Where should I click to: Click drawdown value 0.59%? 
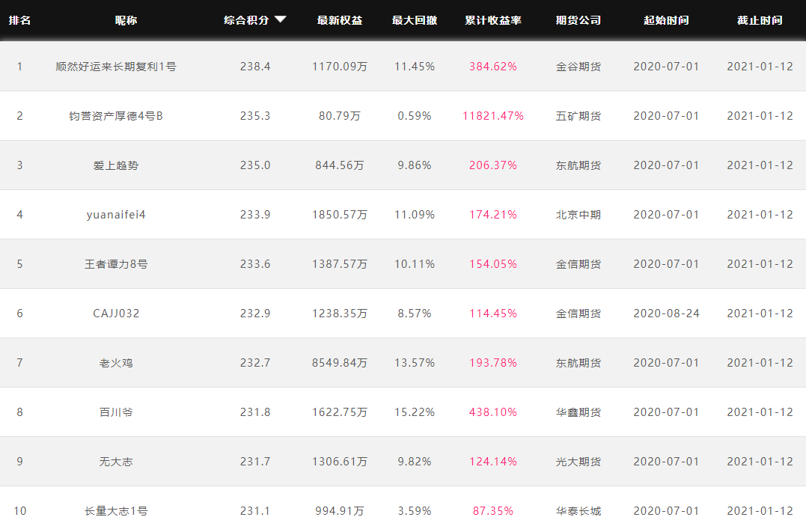tap(415, 116)
